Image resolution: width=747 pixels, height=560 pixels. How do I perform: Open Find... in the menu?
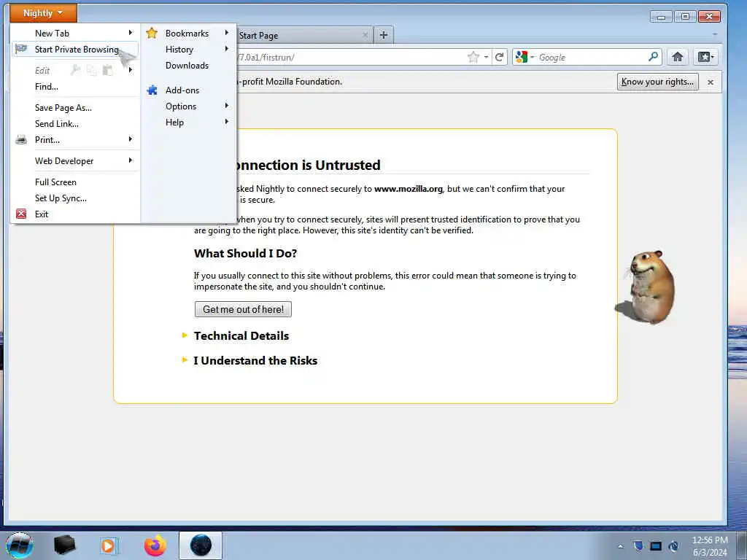[x=46, y=87]
